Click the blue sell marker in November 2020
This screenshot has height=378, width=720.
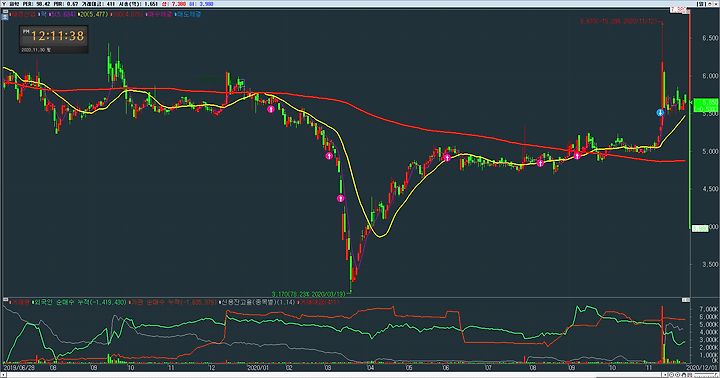pyautogui.click(x=660, y=113)
